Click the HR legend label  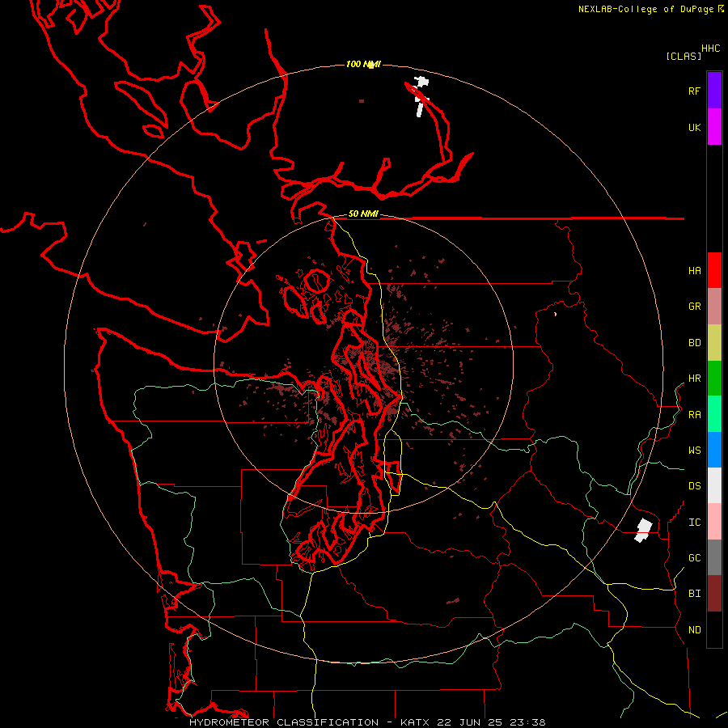click(x=694, y=379)
